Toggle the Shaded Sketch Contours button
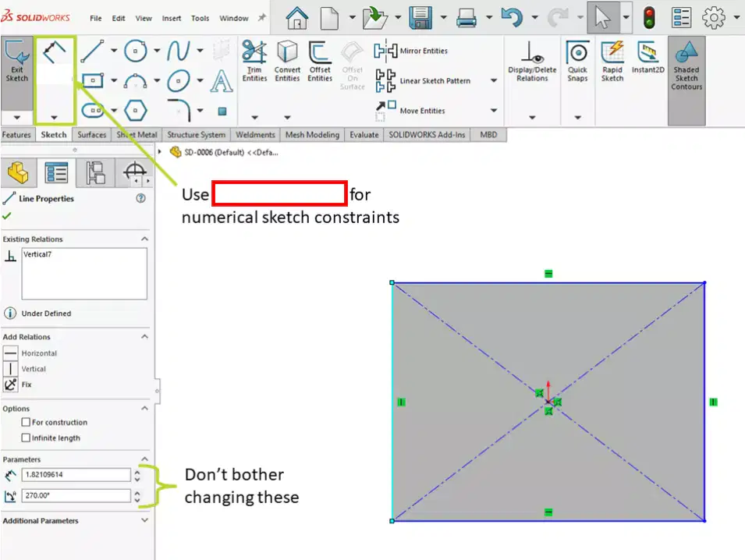The height and width of the screenshot is (560, 745). point(686,66)
